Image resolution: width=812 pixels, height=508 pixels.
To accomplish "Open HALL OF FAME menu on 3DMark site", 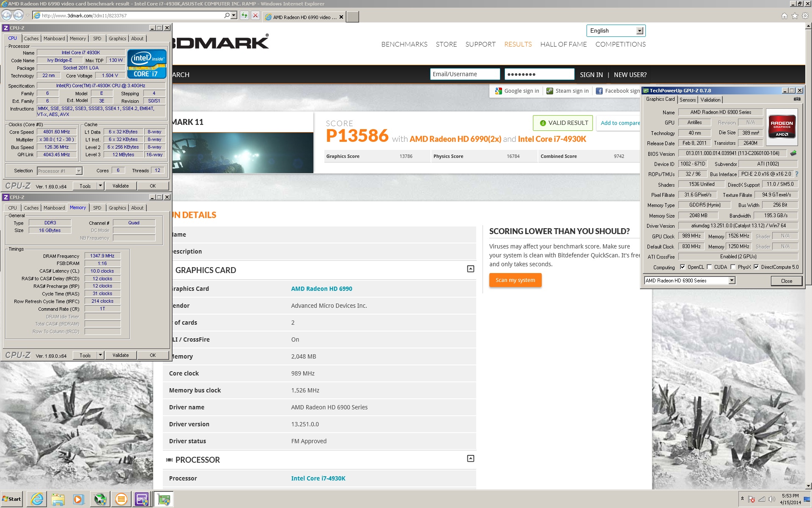I will pyautogui.click(x=563, y=44).
